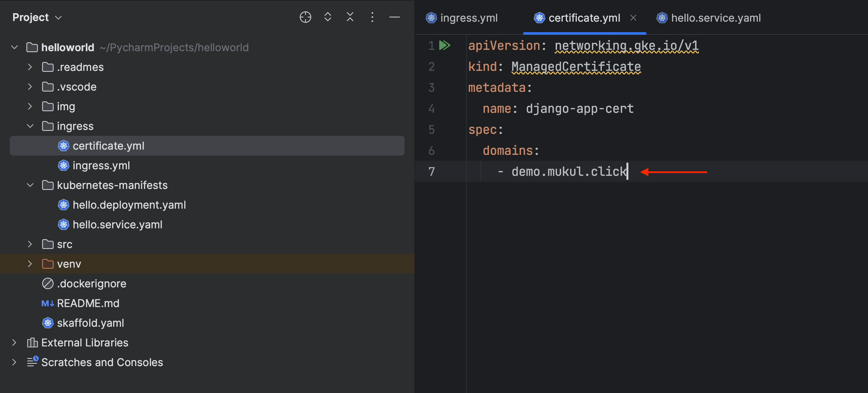The width and height of the screenshot is (868, 393).
Task: Click the django-app-cert name value
Action: 580,109
